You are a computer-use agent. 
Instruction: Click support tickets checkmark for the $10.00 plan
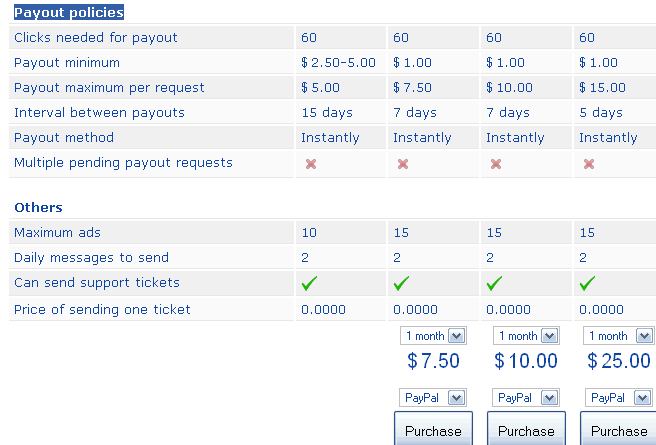point(494,283)
